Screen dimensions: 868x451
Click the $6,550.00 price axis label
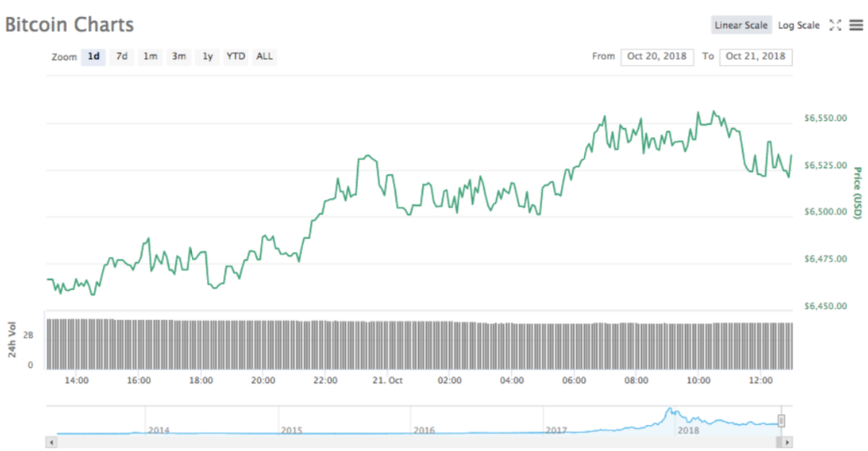click(826, 118)
